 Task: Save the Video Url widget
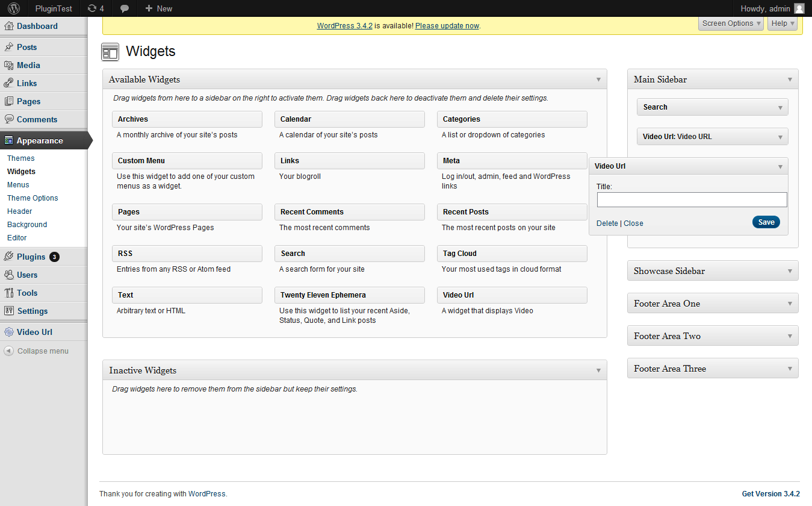coord(766,222)
